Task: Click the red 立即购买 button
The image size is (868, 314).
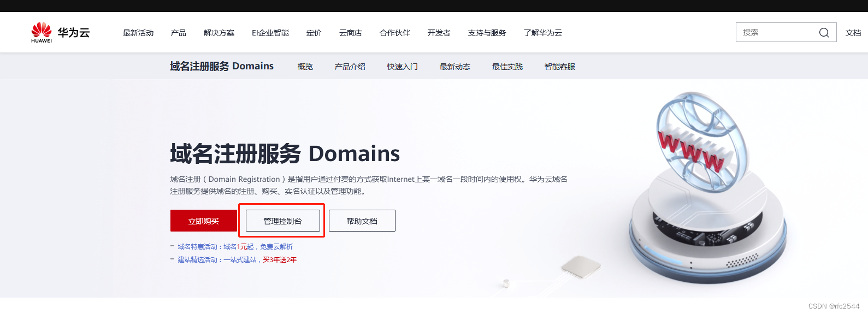Action: click(x=204, y=221)
